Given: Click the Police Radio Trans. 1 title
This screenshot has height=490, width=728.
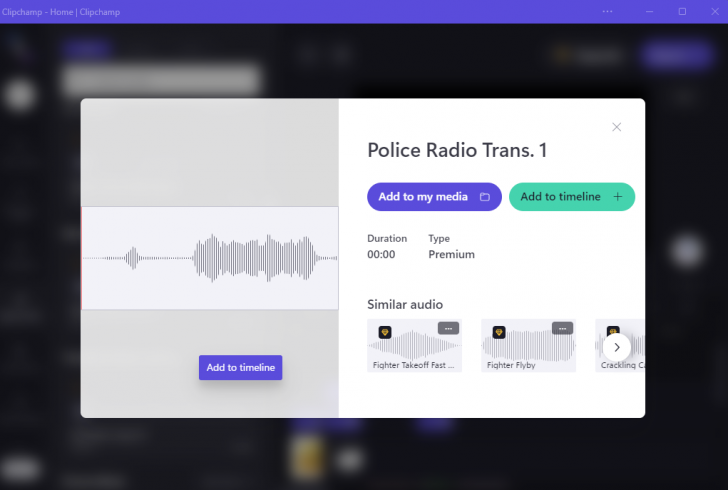Looking at the screenshot, I should click(457, 150).
